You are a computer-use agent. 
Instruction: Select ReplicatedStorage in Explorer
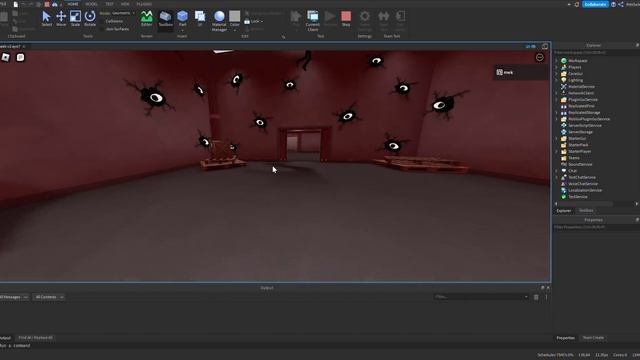pos(584,113)
